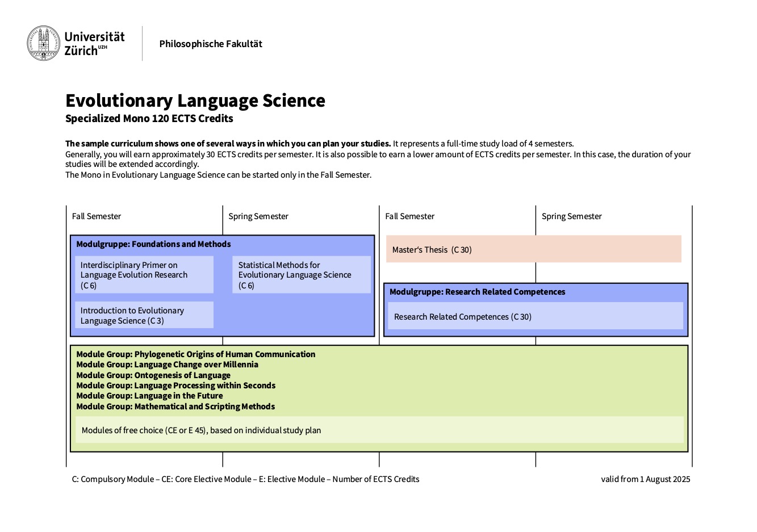Click the Evolutionary Language Science title

click(x=195, y=100)
